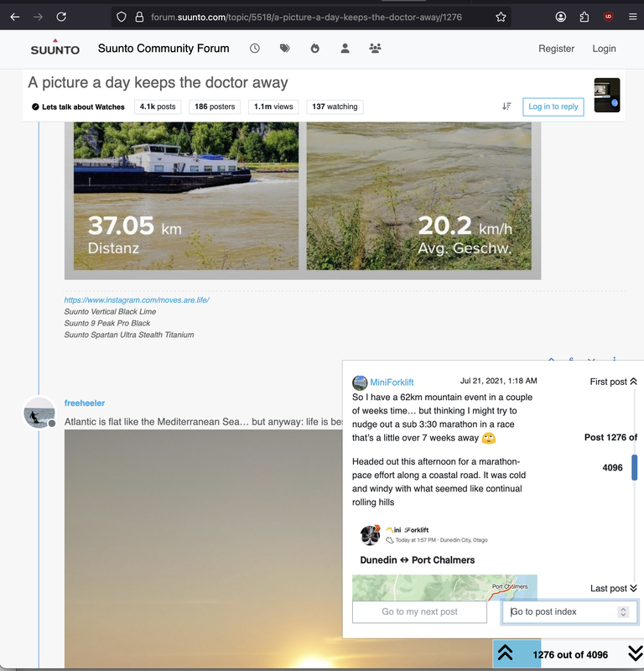Open the Groups icon in forum header

pos(376,49)
